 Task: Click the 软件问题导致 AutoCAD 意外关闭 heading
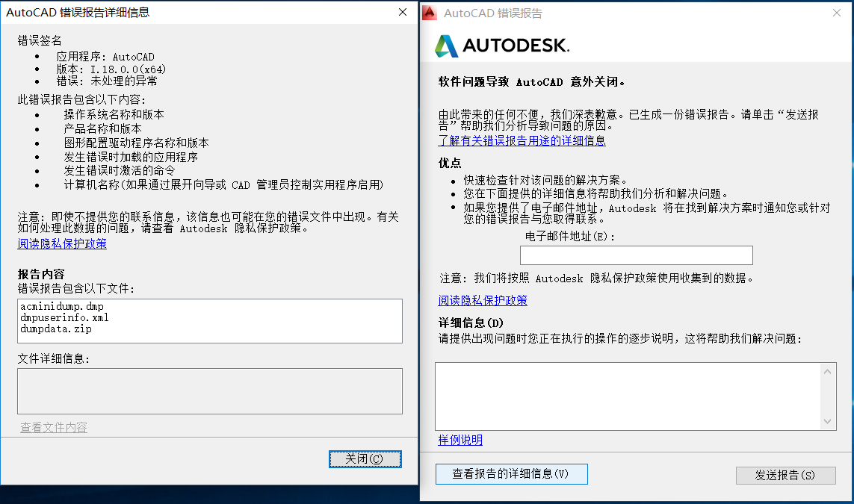point(531,82)
